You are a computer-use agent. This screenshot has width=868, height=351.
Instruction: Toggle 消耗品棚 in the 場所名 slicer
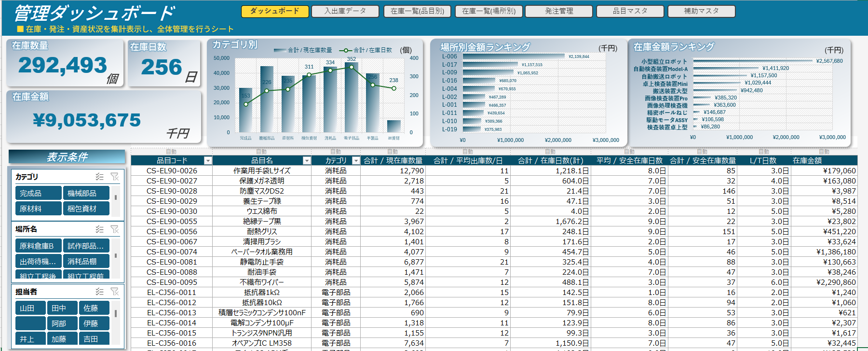[x=86, y=261]
